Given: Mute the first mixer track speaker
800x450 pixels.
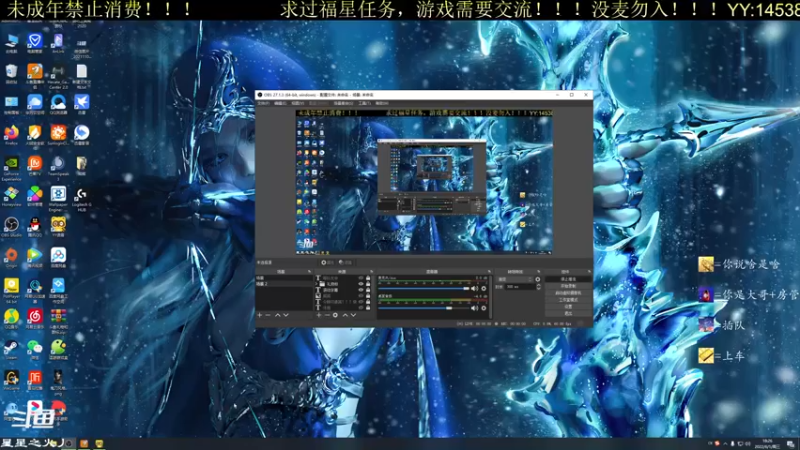Looking at the screenshot, I should point(474,289).
